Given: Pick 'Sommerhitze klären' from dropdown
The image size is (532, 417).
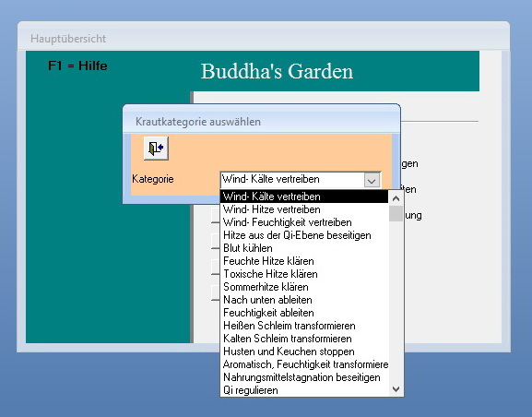Looking at the screenshot, I should (304, 287).
